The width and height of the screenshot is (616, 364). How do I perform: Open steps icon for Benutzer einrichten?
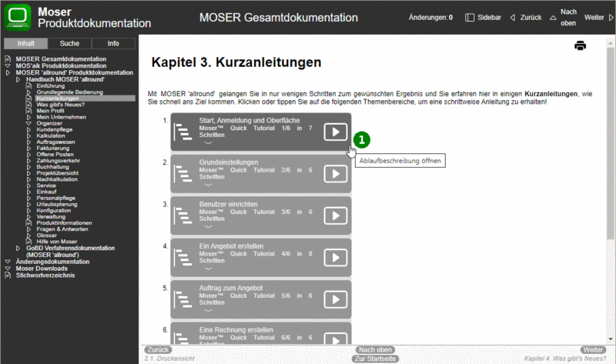[182, 215]
